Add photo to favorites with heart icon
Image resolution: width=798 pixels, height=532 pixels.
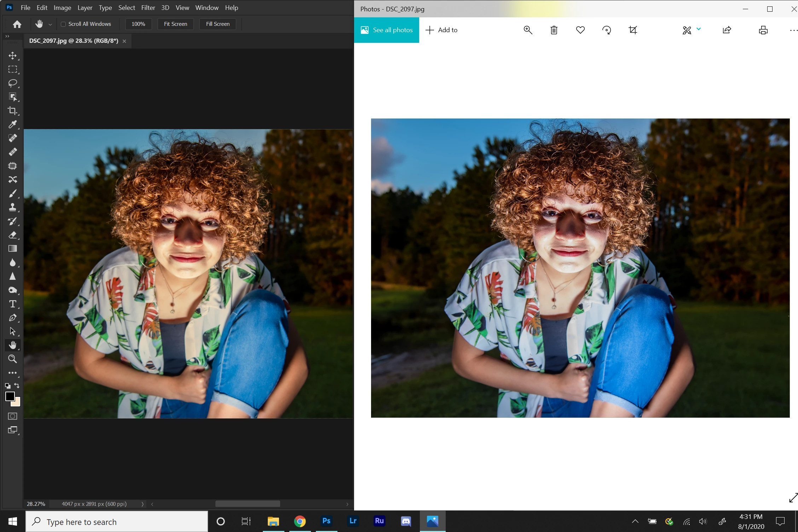click(580, 30)
